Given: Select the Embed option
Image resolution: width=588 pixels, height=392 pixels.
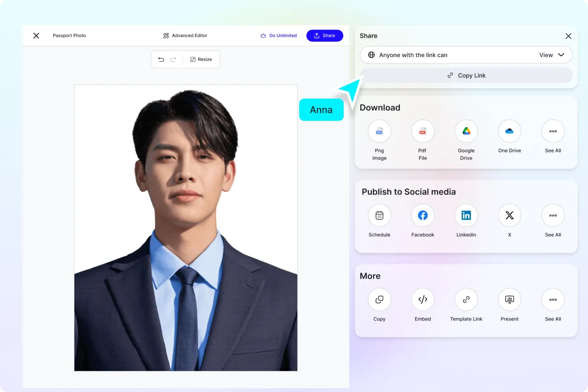Looking at the screenshot, I should (x=422, y=299).
